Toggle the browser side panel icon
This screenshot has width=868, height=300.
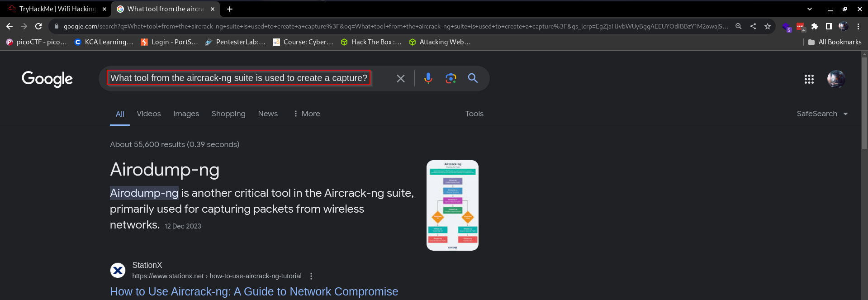coord(829,26)
